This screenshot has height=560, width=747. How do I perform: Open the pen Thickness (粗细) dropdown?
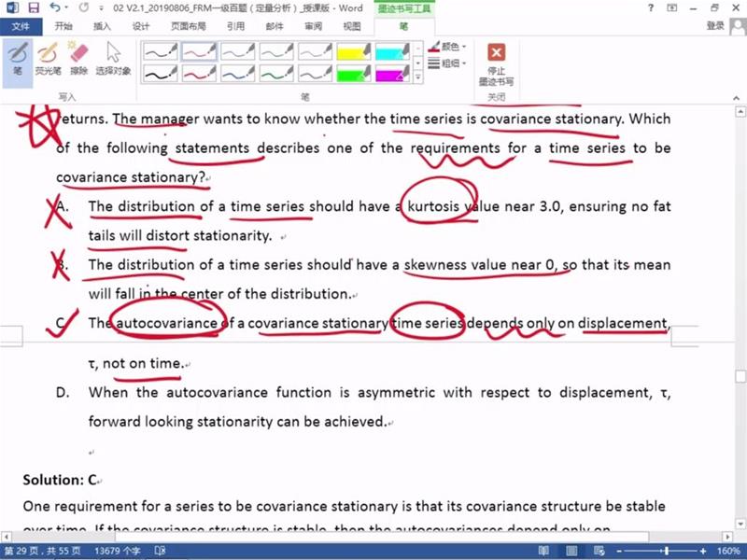(x=447, y=63)
